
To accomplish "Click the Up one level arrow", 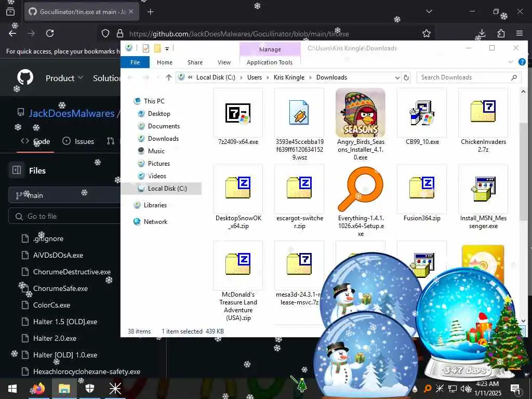I will (169, 77).
